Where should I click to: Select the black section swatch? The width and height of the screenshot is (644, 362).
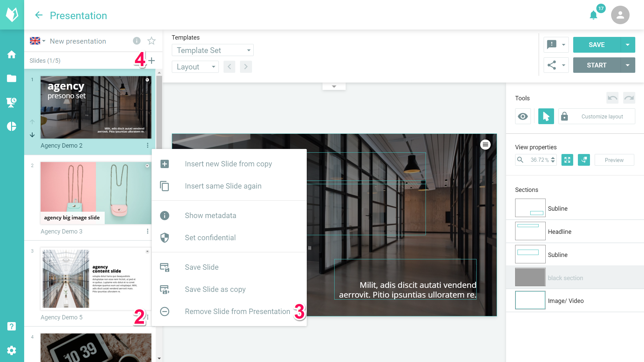[530, 277]
